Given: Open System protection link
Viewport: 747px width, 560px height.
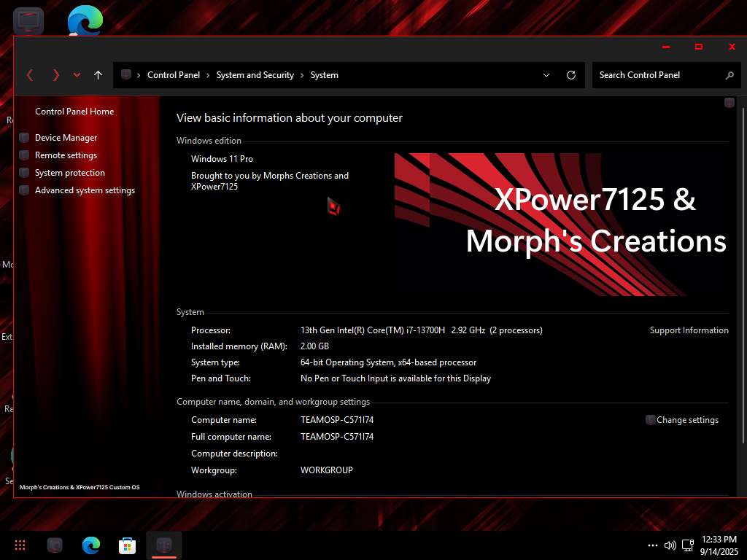Looking at the screenshot, I should tap(69, 173).
